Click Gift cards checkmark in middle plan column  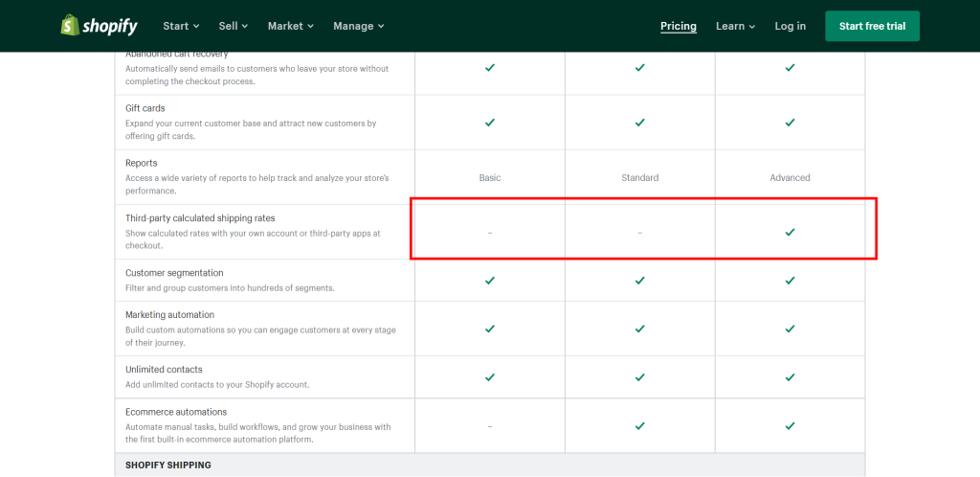tap(640, 123)
